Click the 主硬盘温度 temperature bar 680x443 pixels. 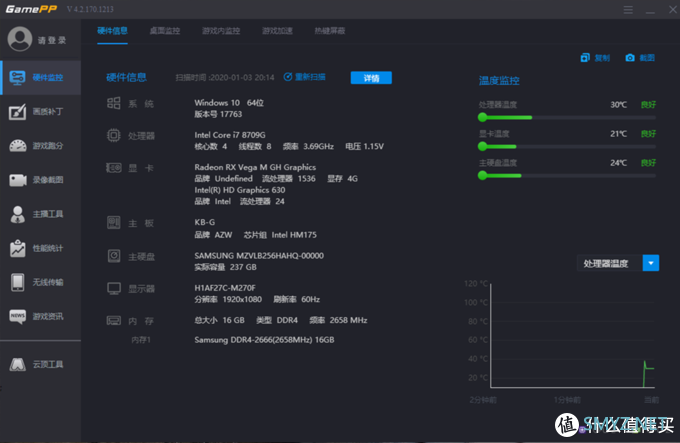pyautogui.click(x=566, y=176)
